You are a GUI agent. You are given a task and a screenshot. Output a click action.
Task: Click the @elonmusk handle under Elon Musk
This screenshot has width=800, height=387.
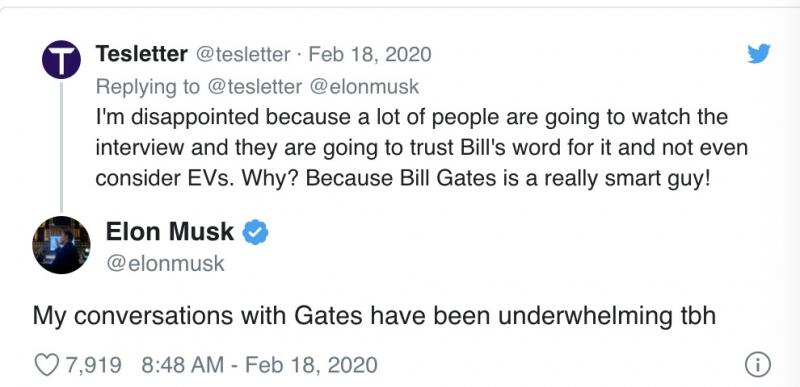tap(165, 263)
